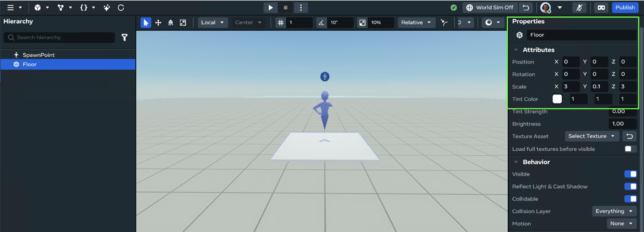Click the microphone mute icon
Screen dimensions: 644x232
[x=579, y=8]
